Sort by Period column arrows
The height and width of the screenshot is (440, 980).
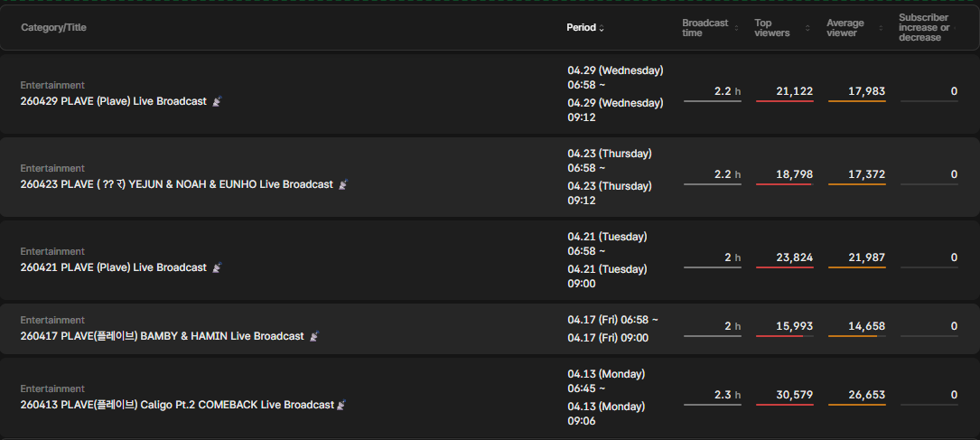pyautogui.click(x=602, y=28)
